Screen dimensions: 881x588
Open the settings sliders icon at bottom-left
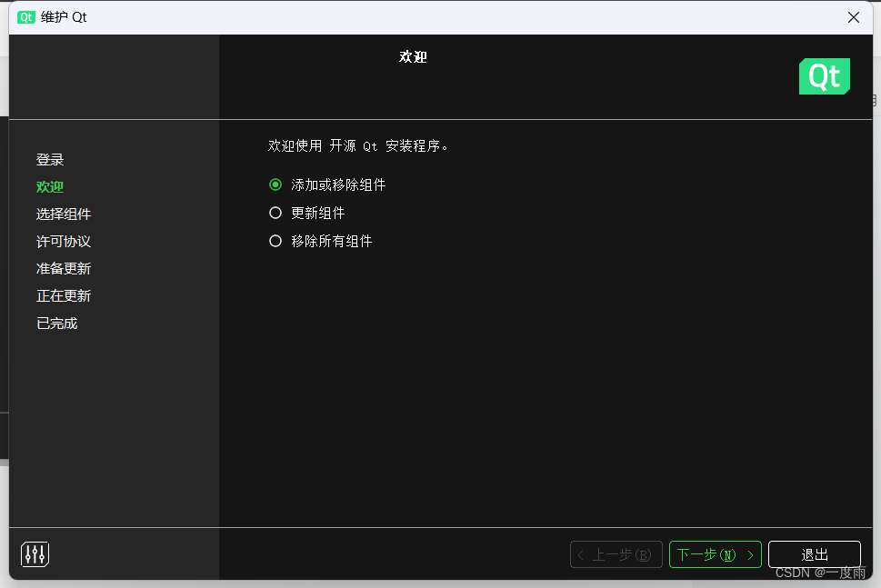(35, 554)
